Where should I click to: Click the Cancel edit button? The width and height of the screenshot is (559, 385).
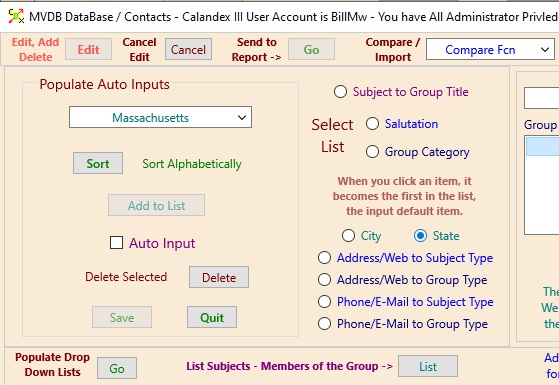(x=188, y=49)
